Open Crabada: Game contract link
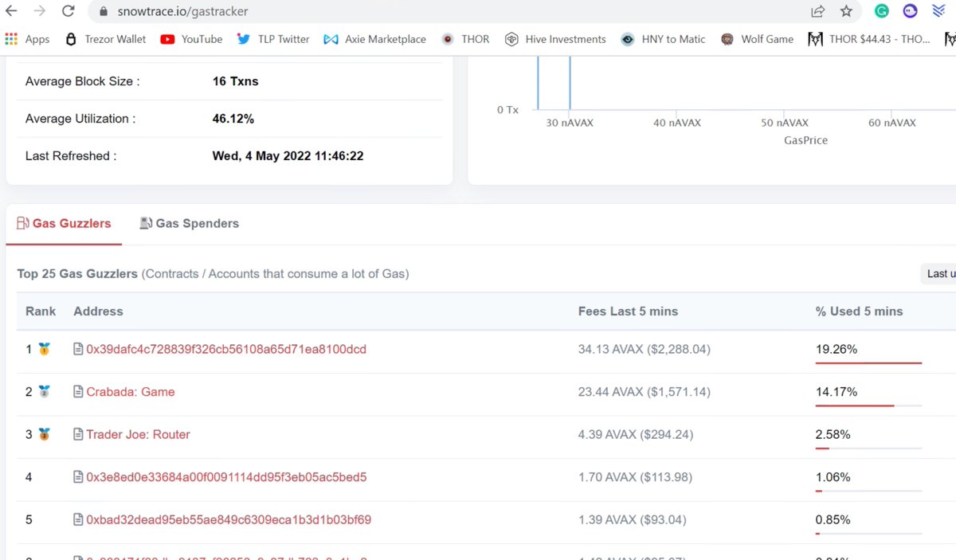Viewport: 956px width, 560px height. (x=131, y=392)
